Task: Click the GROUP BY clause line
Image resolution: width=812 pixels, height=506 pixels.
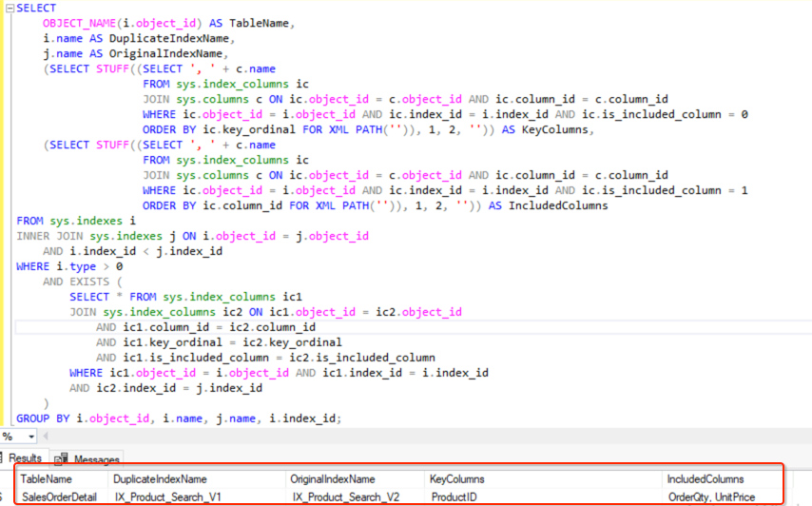Action: pos(179,418)
